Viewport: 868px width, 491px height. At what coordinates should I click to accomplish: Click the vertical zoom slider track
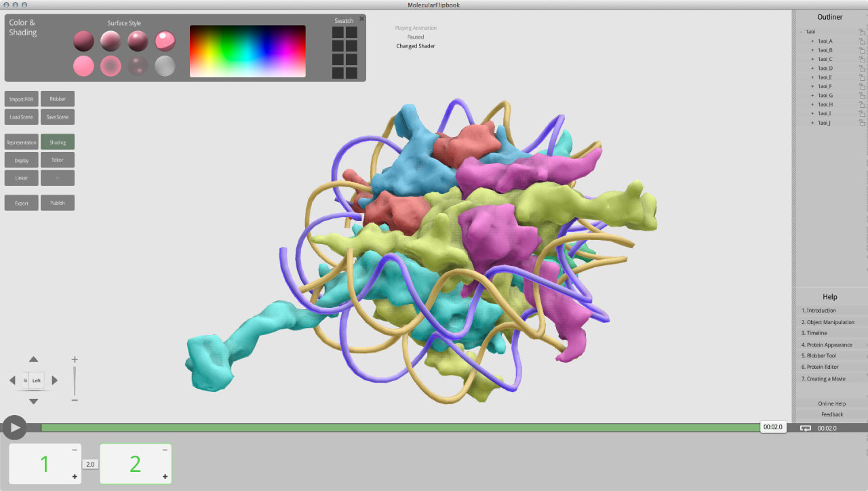(75, 380)
